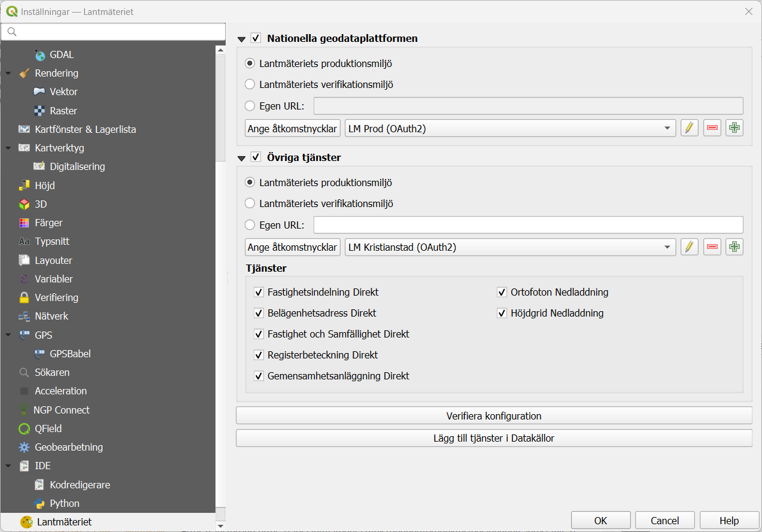Click the Färger color grid icon
This screenshot has height=532, width=762.
[25, 223]
